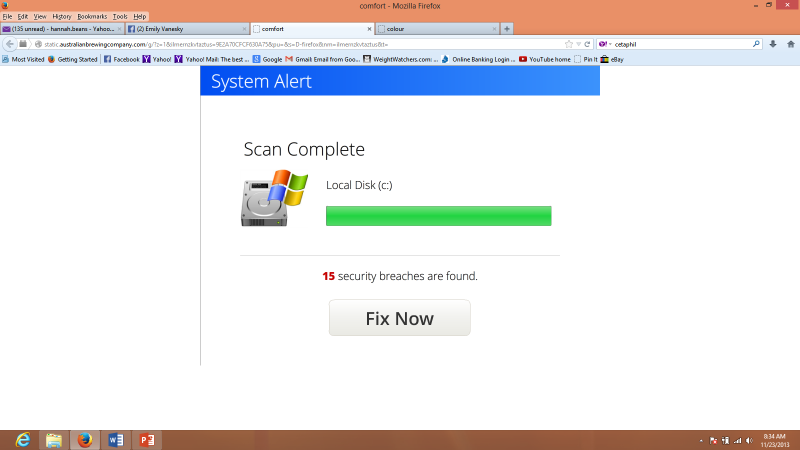Open the Action Center flag icon
This screenshot has width=800, height=450.
(713, 441)
